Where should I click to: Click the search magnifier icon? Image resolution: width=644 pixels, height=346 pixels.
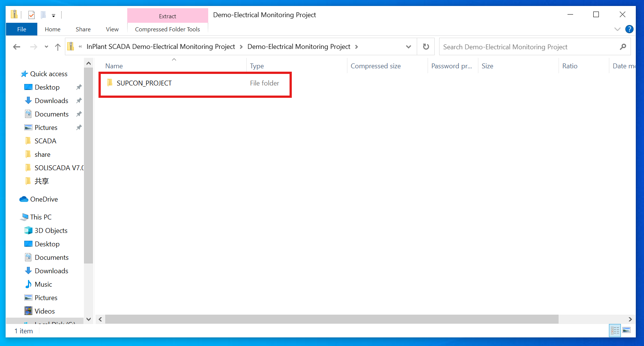623,47
